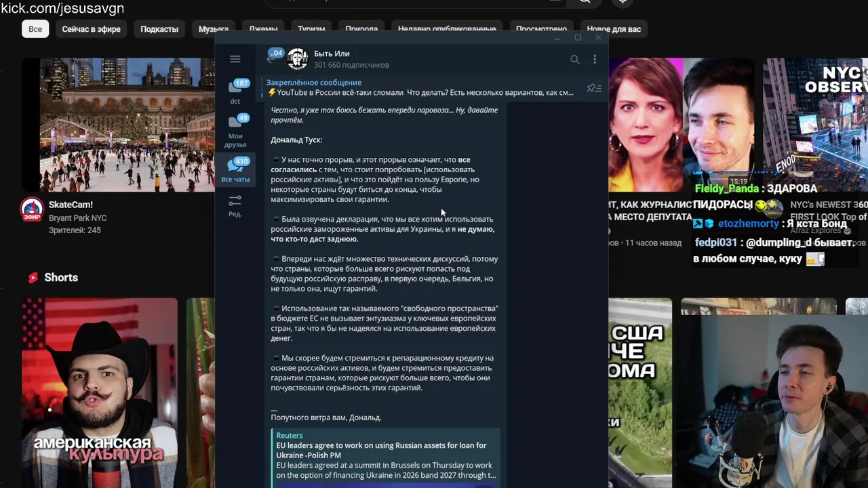
Task: Open the SkateCam! video title
Action: point(71,205)
